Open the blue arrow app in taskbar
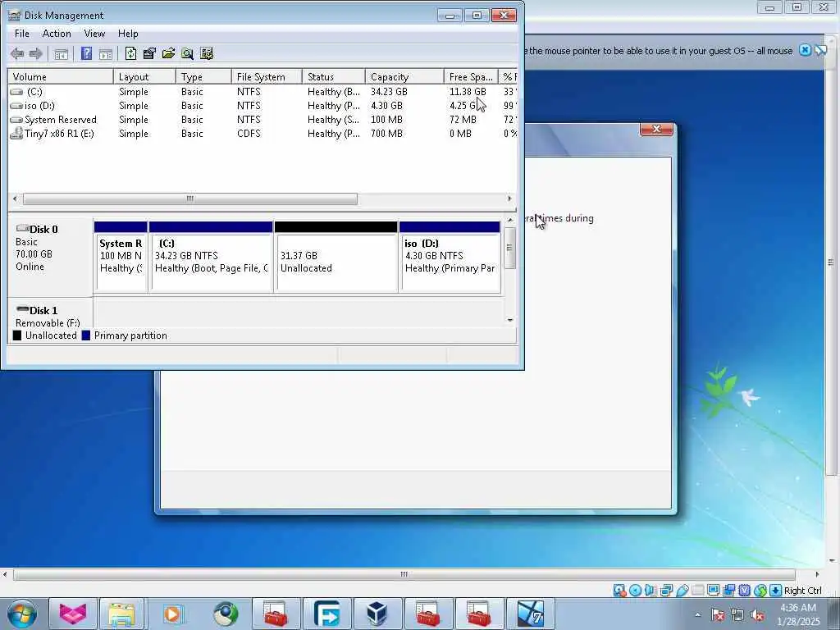This screenshot has width=840, height=630. (326, 614)
